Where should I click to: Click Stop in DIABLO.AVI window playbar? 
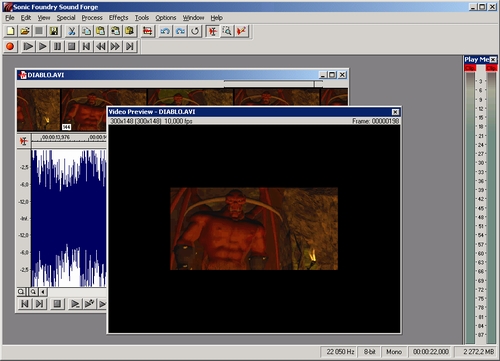tap(57, 304)
